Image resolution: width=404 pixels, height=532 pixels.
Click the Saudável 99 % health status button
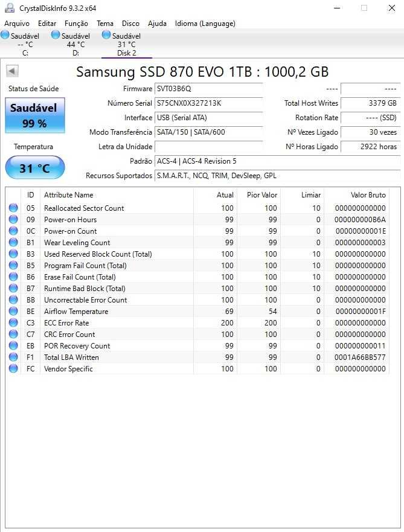click(35, 115)
